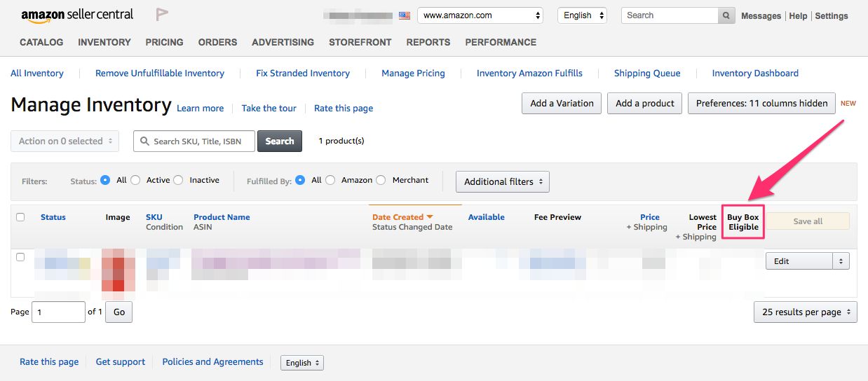This screenshot has height=381, width=868.
Task: Click the US flag icon in the header
Action: coord(404,15)
